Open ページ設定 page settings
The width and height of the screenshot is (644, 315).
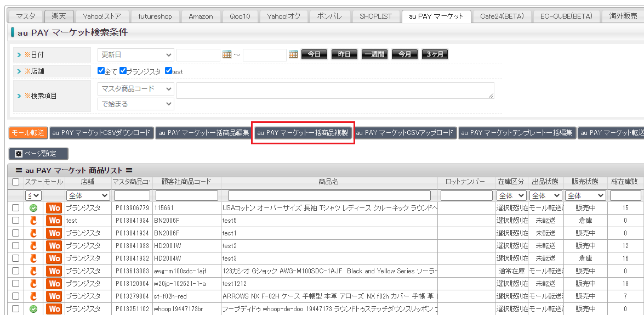tap(38, 154)
